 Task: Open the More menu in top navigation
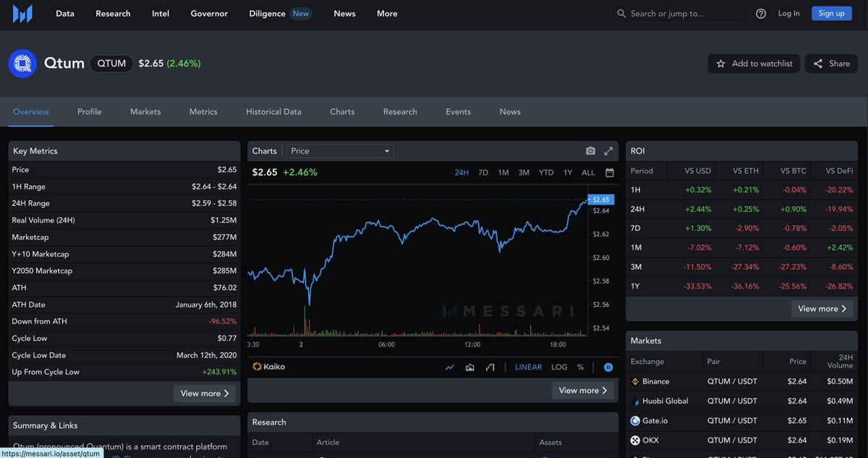tap(387, 14)
